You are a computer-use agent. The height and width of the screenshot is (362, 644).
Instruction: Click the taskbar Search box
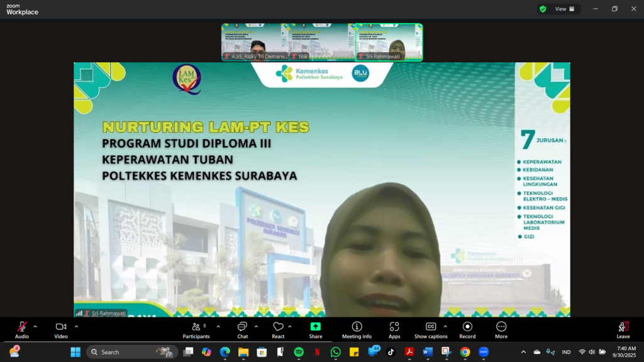click(132, 352)
